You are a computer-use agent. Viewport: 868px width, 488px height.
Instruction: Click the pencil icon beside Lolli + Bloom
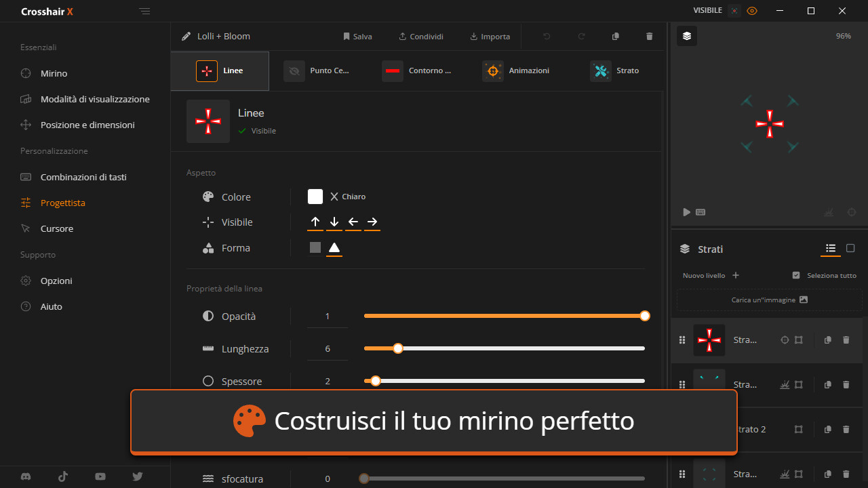tap(186, 37)
